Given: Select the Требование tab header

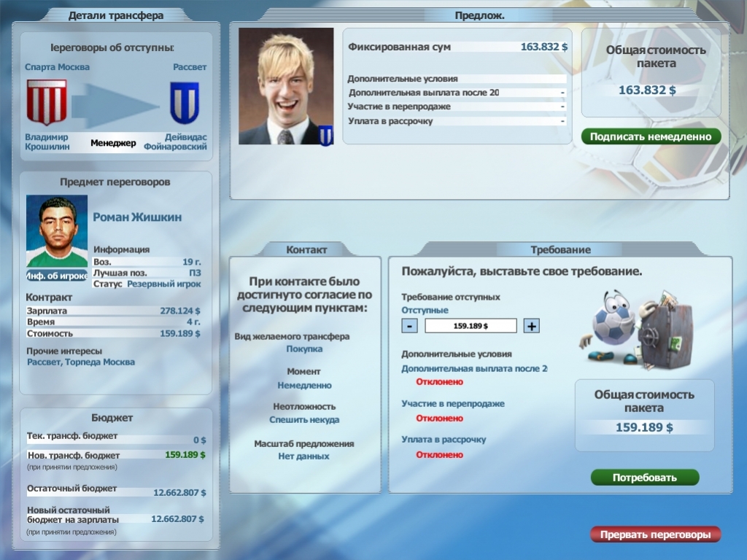Looking at the screenshot, I should tap(561, 249).
